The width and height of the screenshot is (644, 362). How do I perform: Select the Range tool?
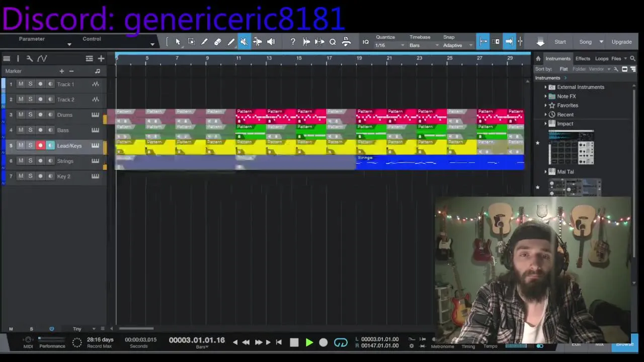pyautogui.click(x=191, y=42)
